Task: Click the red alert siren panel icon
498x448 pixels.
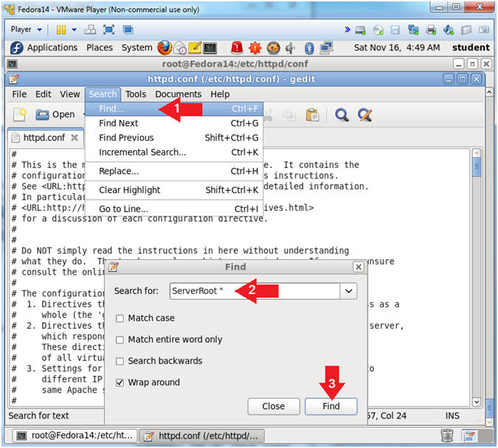Action: click(x=237, y=48)
